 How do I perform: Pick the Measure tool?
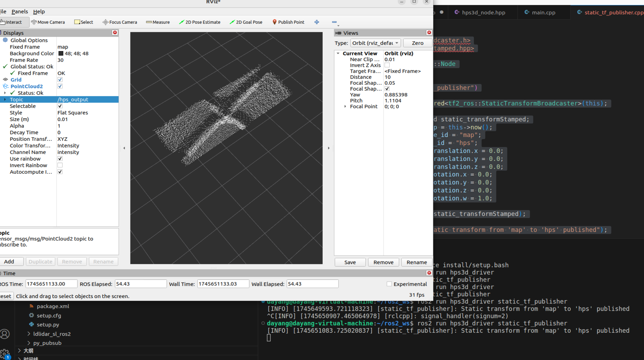point(158,22)
